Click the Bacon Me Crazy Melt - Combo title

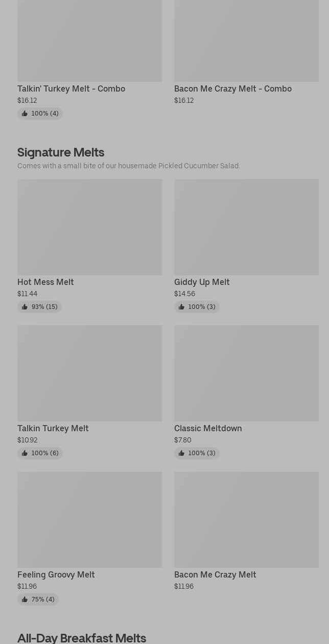[233, 89]
